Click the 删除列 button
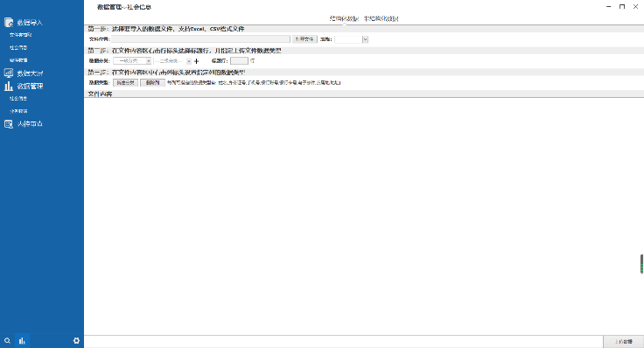This screenshot has height=348, width=644. 152,82
